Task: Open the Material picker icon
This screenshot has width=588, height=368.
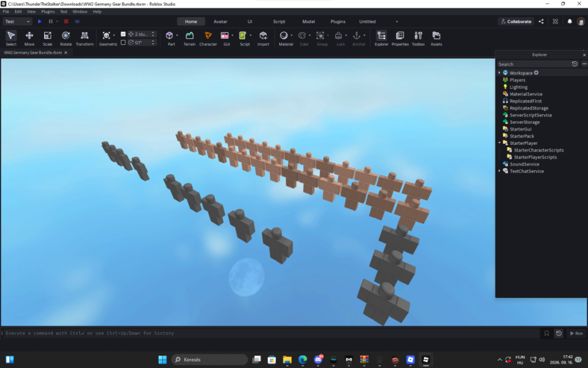Action: click(284, 36)
